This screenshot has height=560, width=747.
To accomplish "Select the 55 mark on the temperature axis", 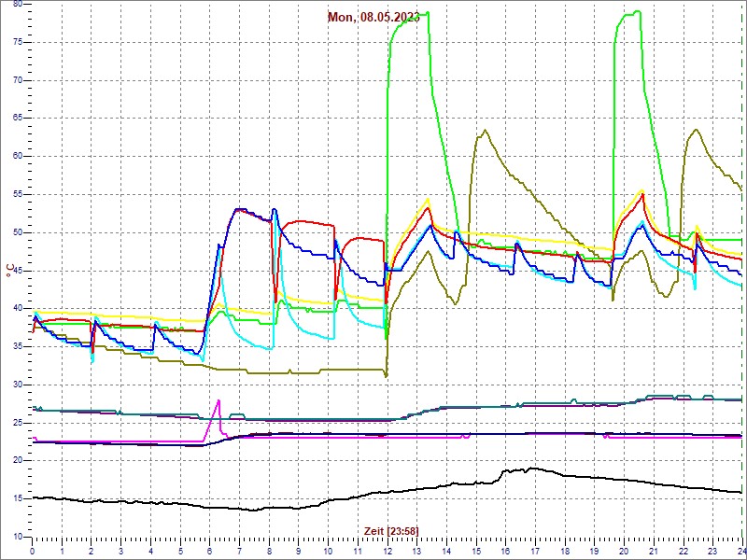I will pyautogui.click(x=17, y=195).
